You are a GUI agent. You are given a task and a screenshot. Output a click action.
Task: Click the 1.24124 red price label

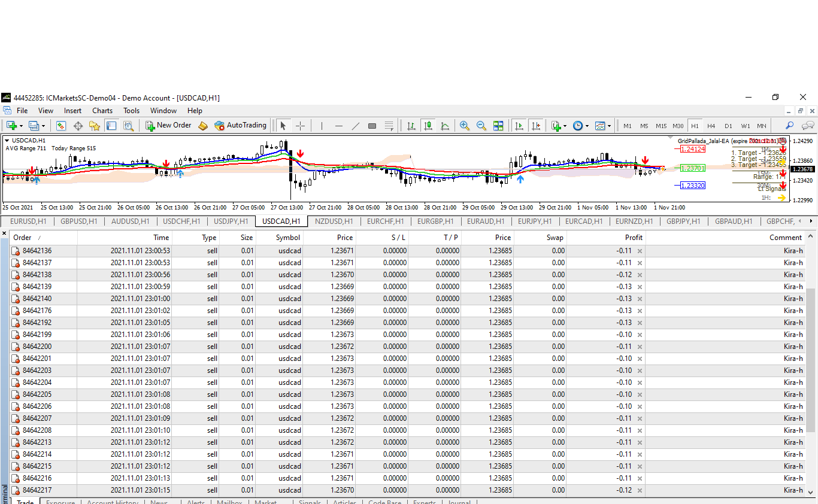692,149
